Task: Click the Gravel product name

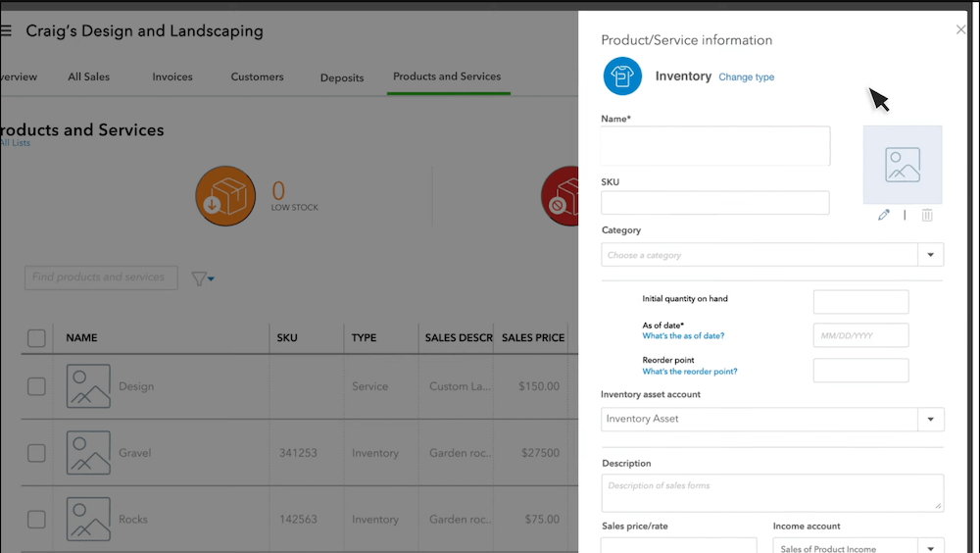Action: 135,453
